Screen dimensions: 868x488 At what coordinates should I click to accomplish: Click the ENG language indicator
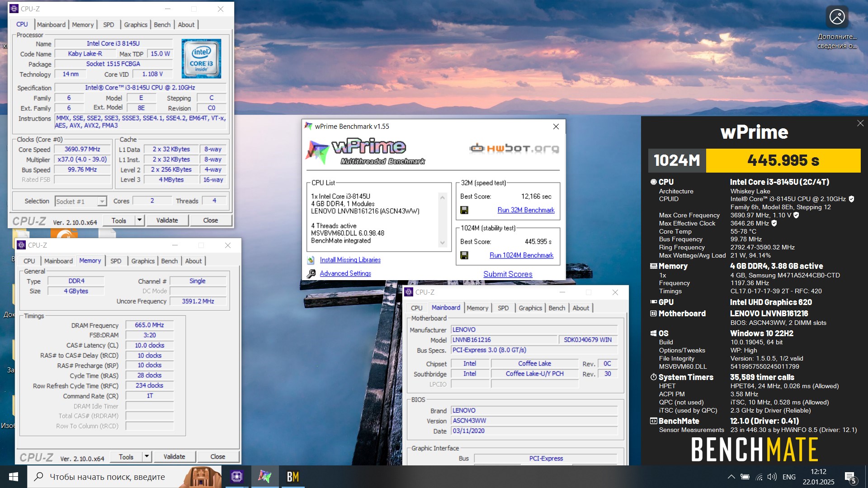789,477
